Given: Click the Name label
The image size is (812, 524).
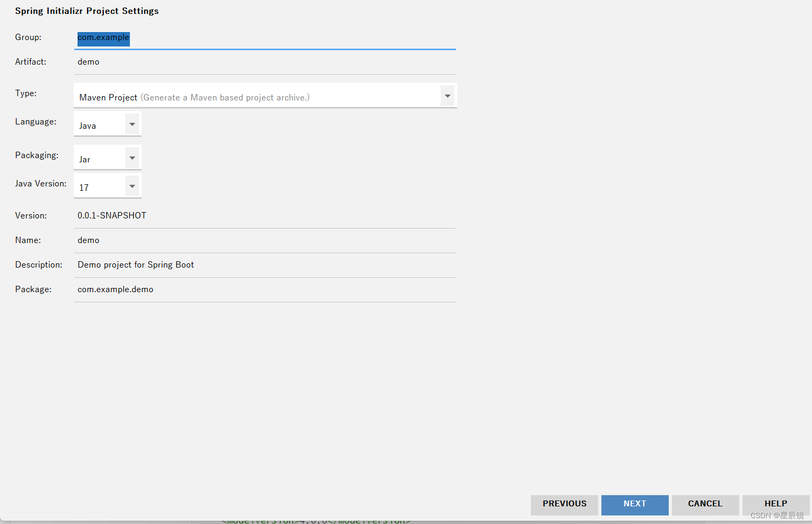Looking at the screenshot, I should 28,240.
